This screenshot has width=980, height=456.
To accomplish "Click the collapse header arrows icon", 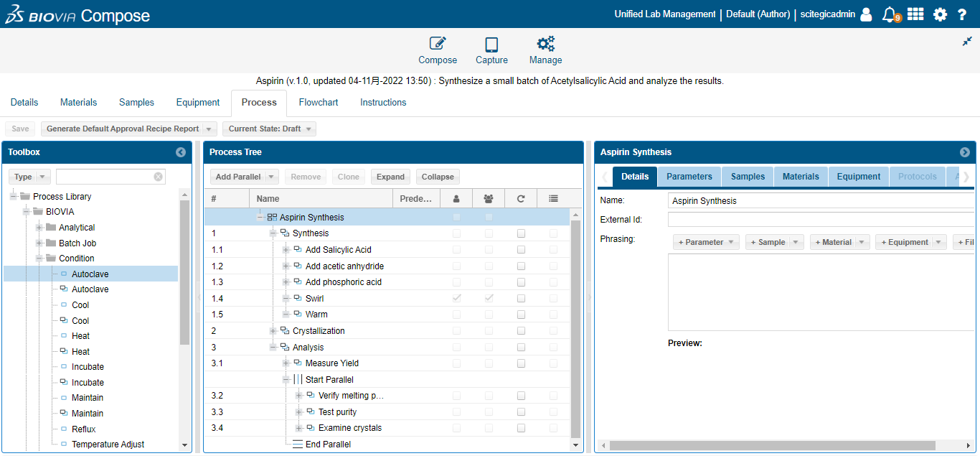I will tap(967, 42).
